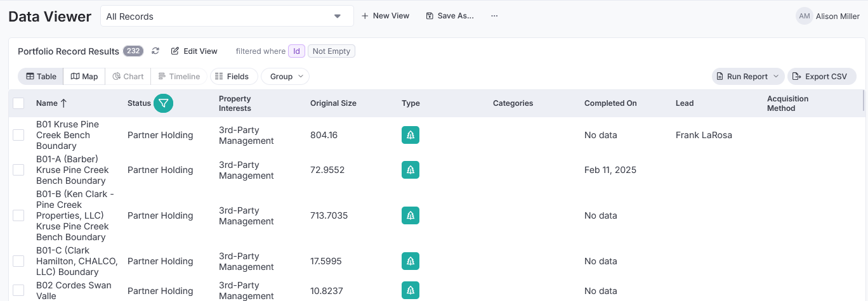This screenshot has width=868, height=301.
Task: Toggle the select-all checkbox in header
Action: (18, 103)
